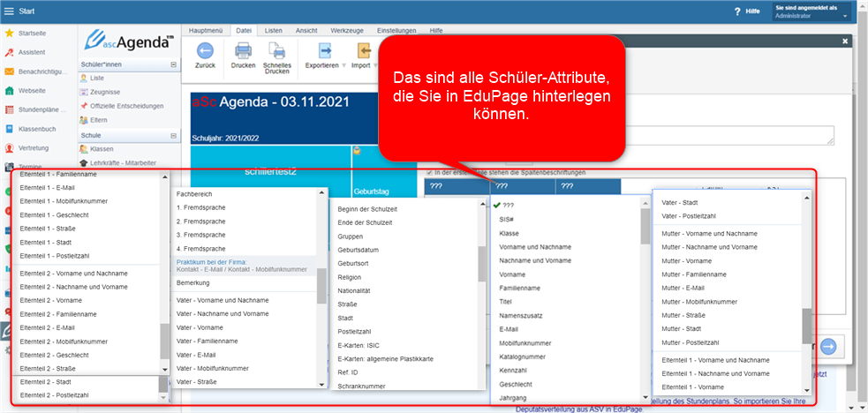Open the first ??? column header dropdown
This screenshot has width=868, height=413.
(457, 186)
